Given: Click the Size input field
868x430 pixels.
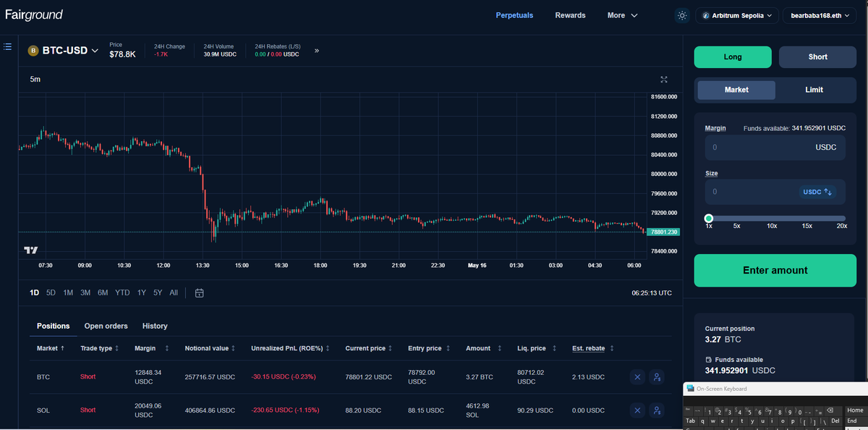Looking at the screenshot, I should [775, 191].
